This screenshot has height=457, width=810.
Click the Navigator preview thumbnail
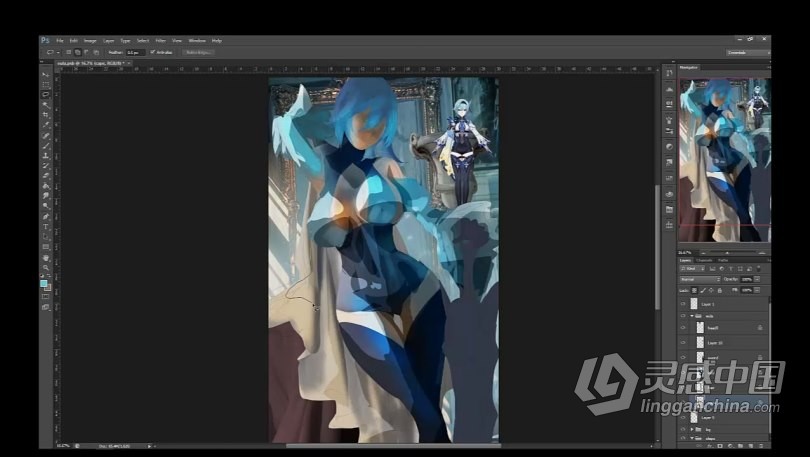(724, 160)
